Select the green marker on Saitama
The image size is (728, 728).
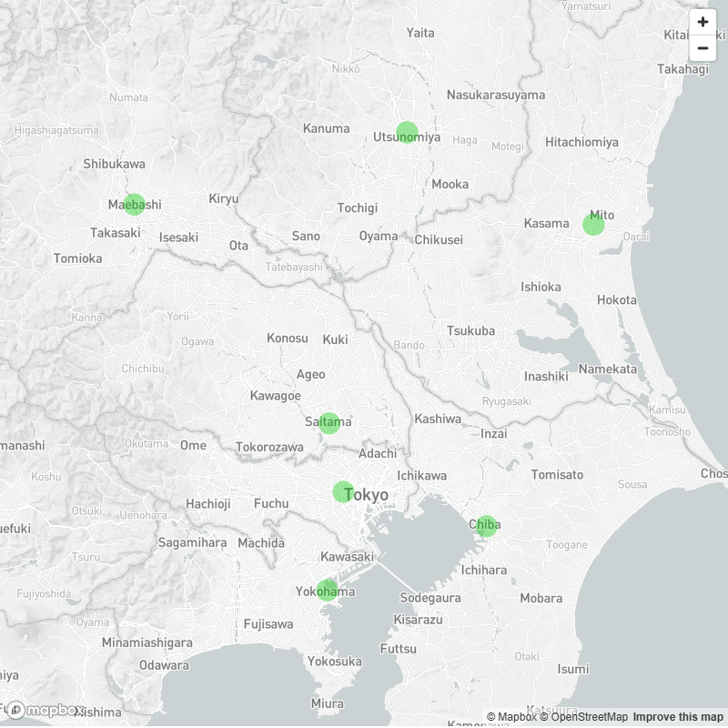[329, 423]
